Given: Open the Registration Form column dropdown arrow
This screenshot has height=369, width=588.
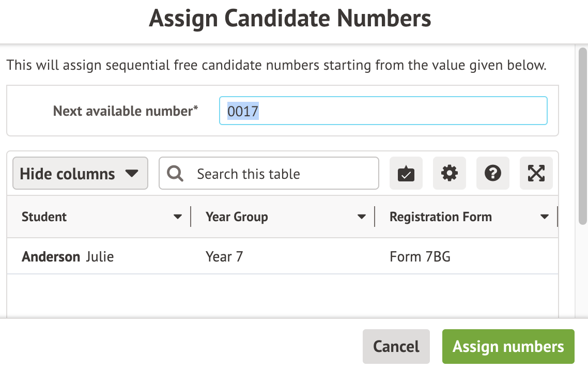Looking at the screenshot, I should point(544,217).
